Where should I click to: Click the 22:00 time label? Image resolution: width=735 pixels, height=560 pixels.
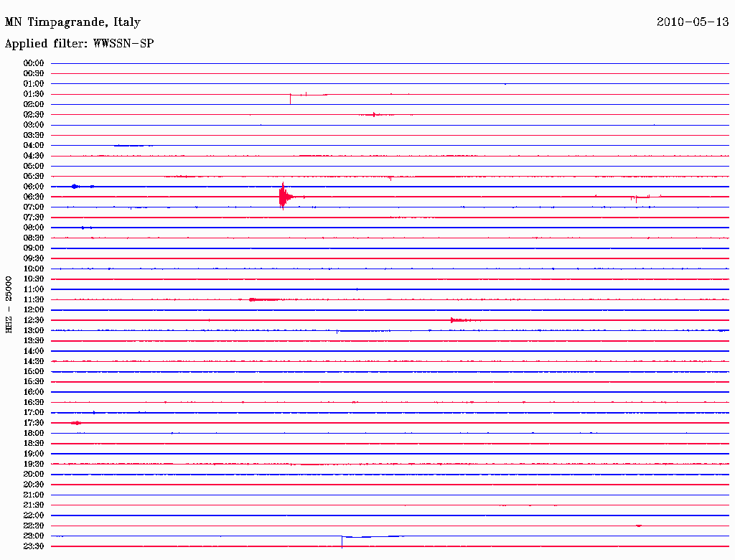pyautogui.click(x=34, y=515)
